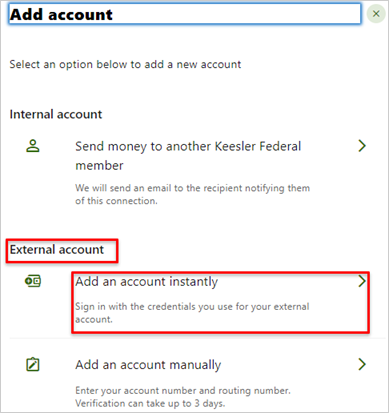
Task: Click the email notification description text
Action: 193,194
